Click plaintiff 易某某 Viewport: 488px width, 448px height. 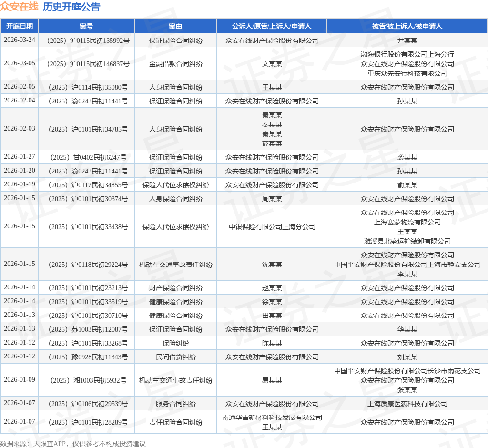coord(272,380)
